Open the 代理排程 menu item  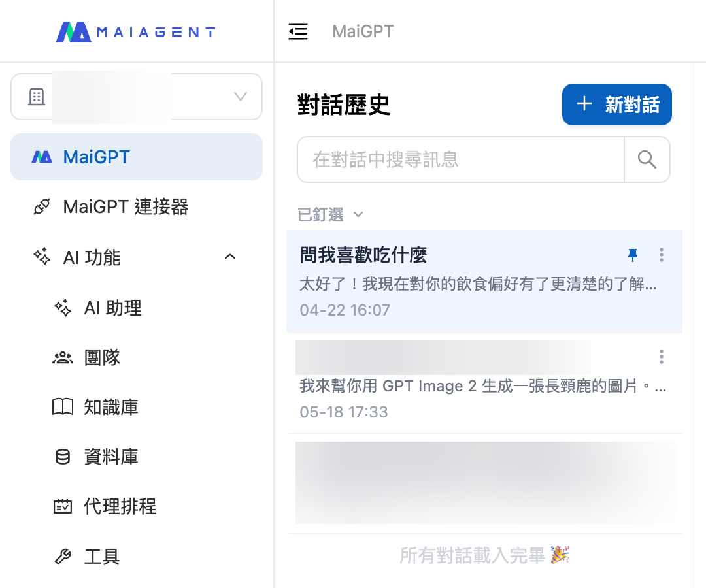pyautogui.click(x=137, y=506)
